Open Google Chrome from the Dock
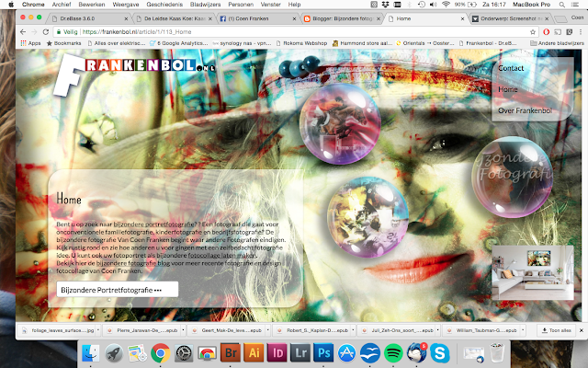Screen dimensions: 588x368 161,353
